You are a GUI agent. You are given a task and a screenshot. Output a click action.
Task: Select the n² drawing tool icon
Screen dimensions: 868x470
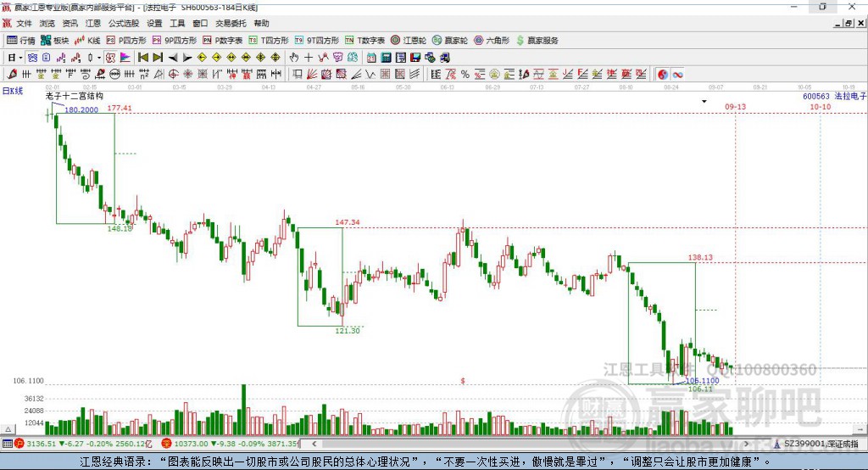[x=144, y=75]
